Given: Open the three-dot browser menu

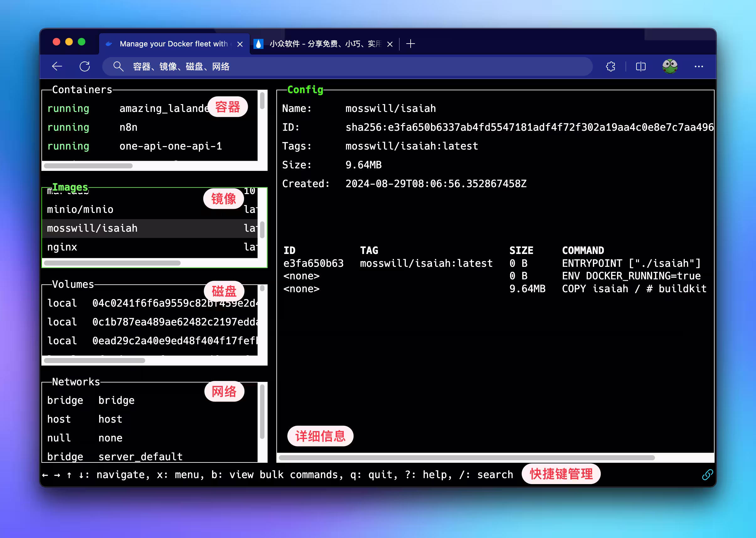Looking at the screenshot, I should (699, 66).
